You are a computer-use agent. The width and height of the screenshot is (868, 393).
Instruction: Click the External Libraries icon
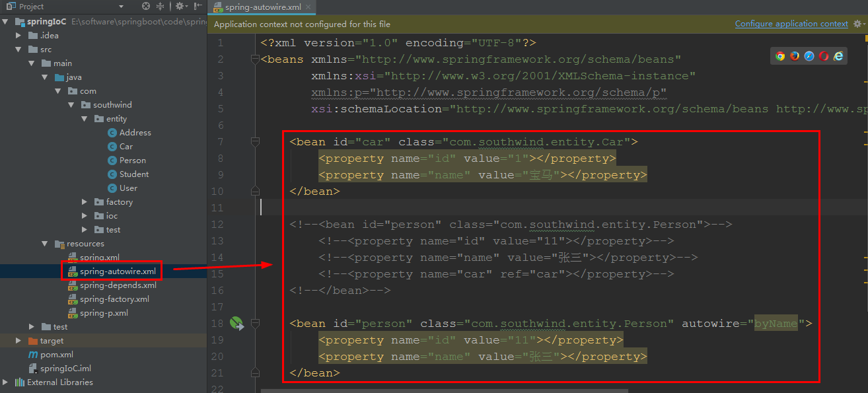(19, 382)
